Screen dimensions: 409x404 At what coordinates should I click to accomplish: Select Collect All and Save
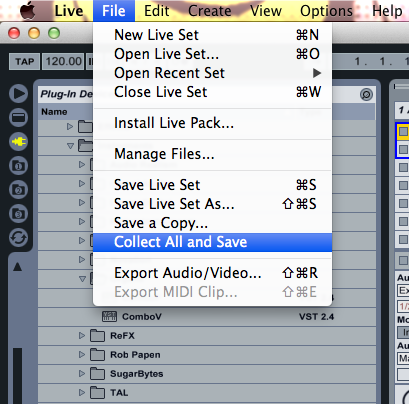coord(213,242)
